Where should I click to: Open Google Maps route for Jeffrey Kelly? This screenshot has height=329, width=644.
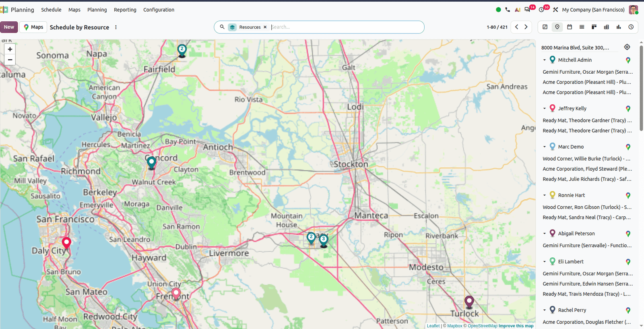(628, 109)
